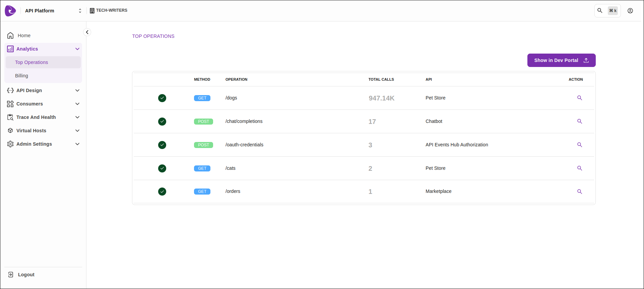The image size is (644, 289).
Task: Select Top Operations in the sidebar
Action: pyautogui.click(x=31, y=62)
